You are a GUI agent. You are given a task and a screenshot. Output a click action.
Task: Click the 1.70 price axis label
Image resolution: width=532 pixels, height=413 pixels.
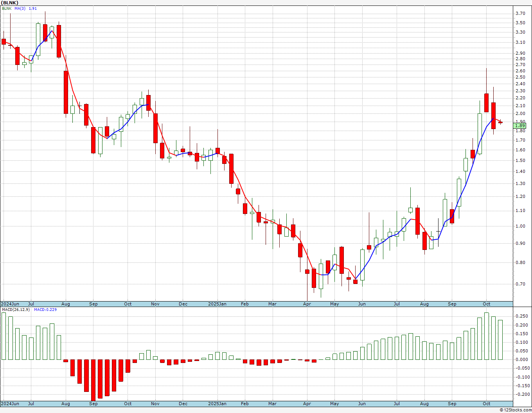coord(520,140)
